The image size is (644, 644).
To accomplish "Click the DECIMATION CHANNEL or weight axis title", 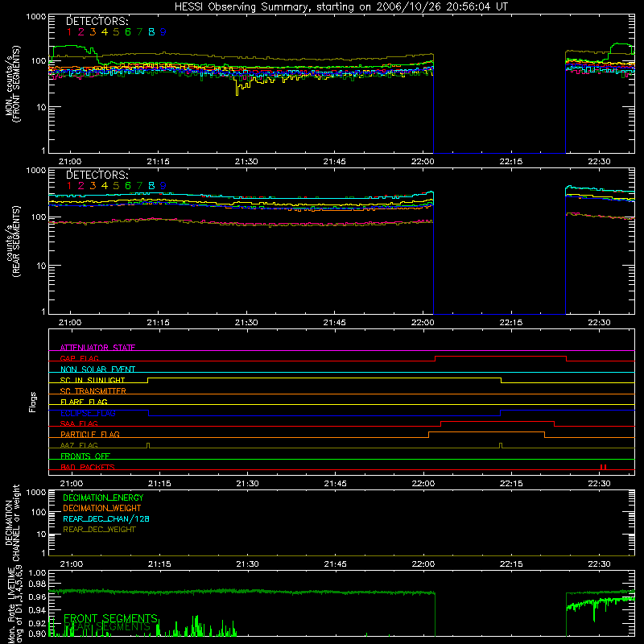I will (13, 522).
